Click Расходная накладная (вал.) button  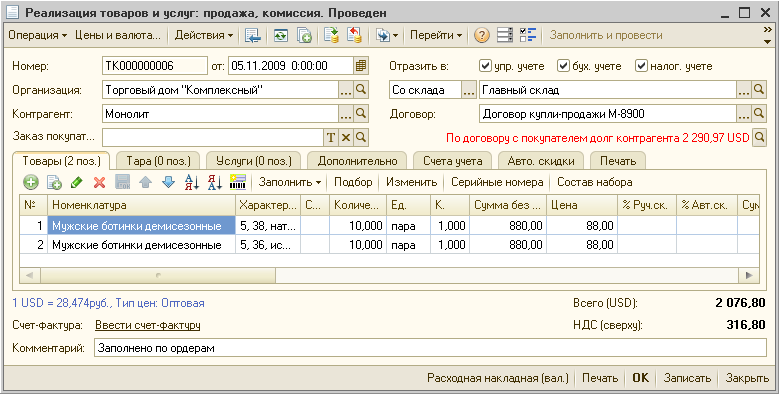498,378
